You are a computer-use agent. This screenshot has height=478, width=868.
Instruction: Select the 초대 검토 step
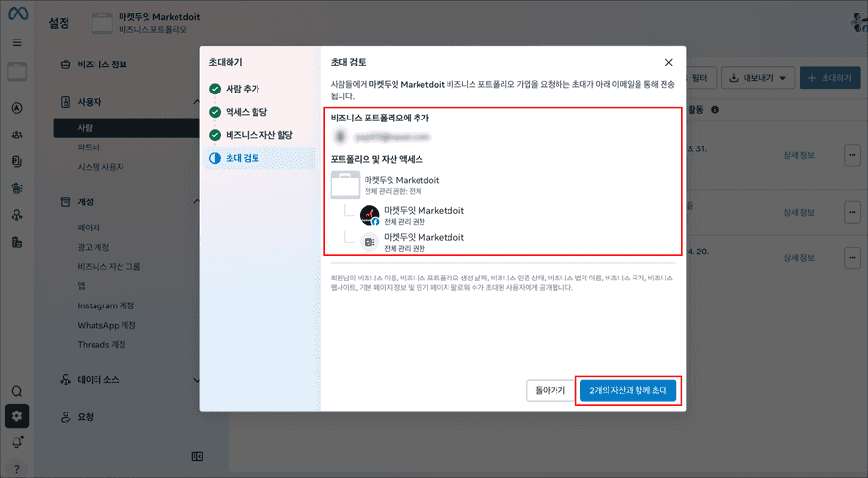(259, 158)
